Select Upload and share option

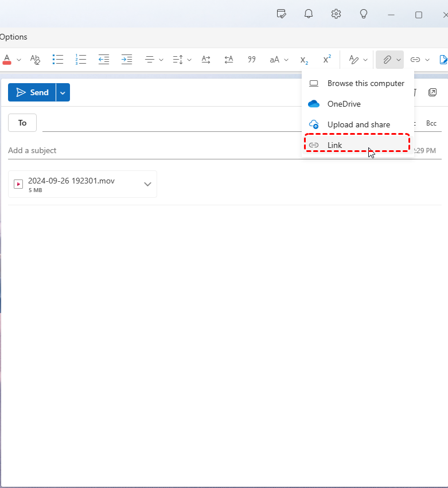tap(358, 124)
